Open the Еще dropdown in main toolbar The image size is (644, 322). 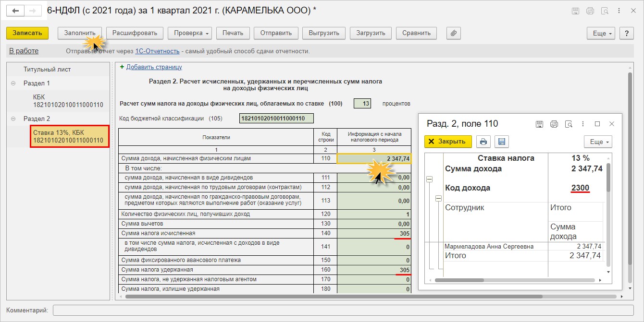point(601,33)
